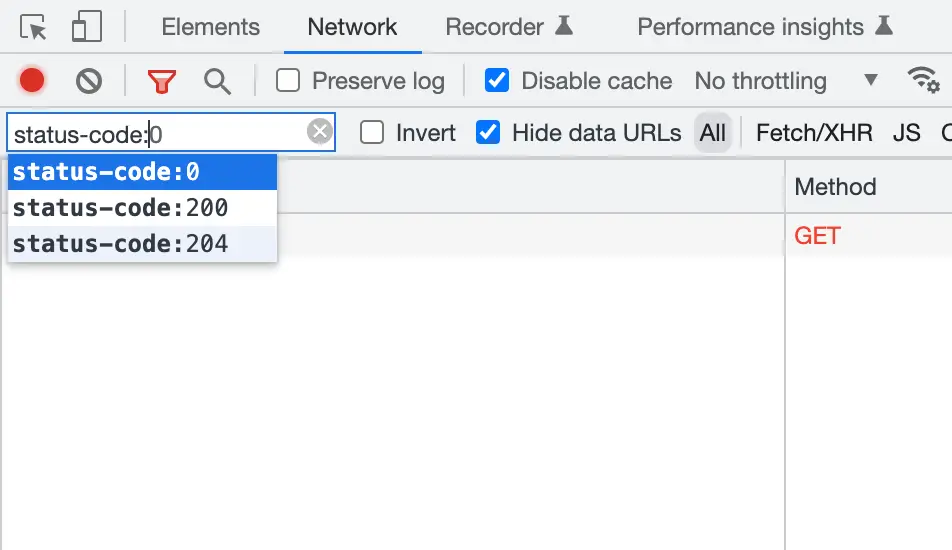Viewport: 952px width, 550px height.
Task: Click inside the status-code filter input
Action: 150,133
